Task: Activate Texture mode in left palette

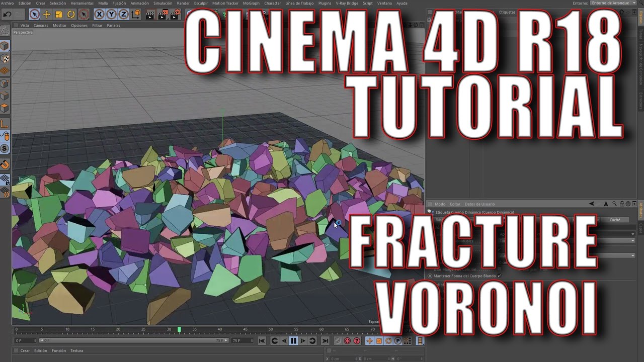Action: coord(5,58)
